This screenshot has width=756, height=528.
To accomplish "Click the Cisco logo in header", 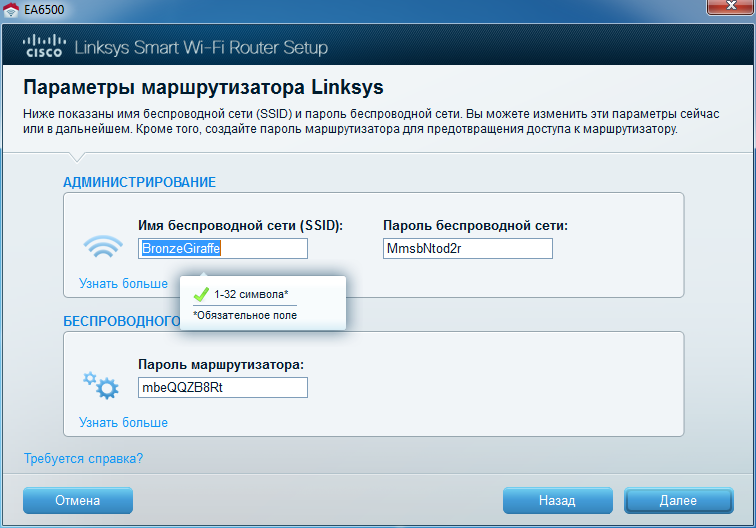I will [x=44, y=46].
